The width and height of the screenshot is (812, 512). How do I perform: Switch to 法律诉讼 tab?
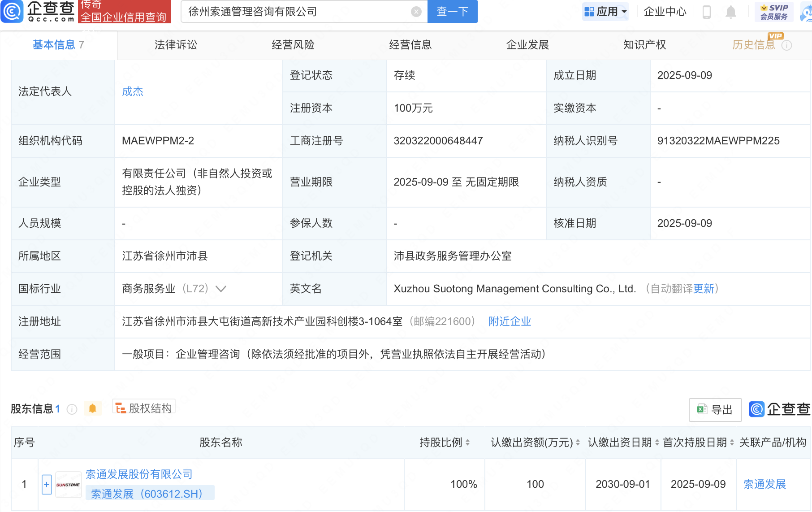click(176, 45)
